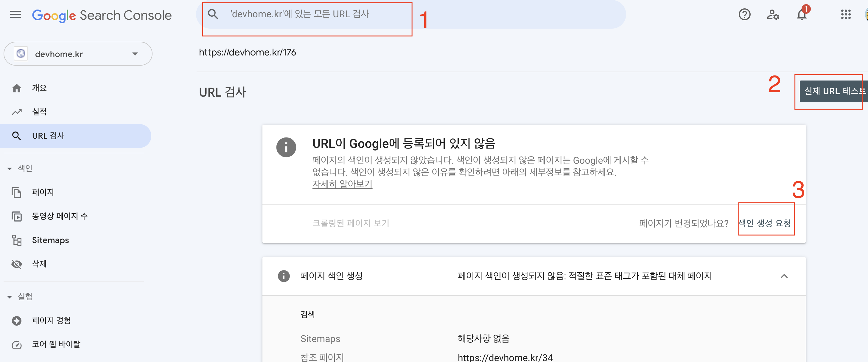This screenshot has height=362, width=868.
Task: Select the 페이지 indexing icon
Action: [16, 192]
